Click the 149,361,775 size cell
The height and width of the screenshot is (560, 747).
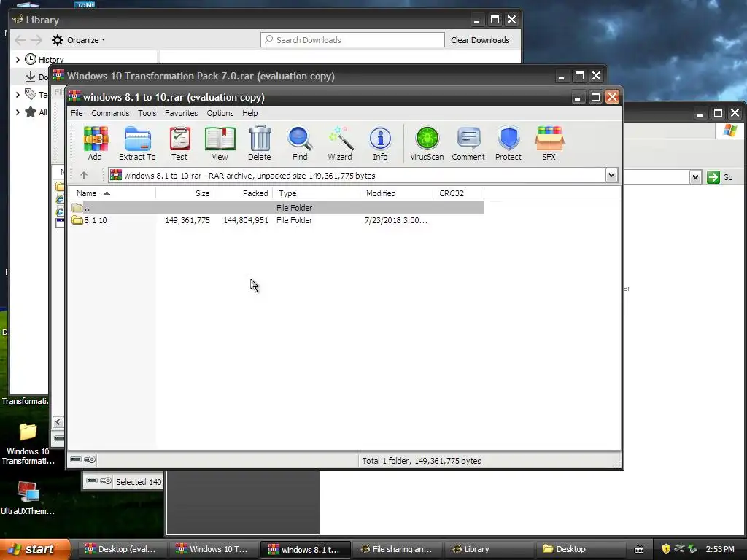[x=187, y=220]
